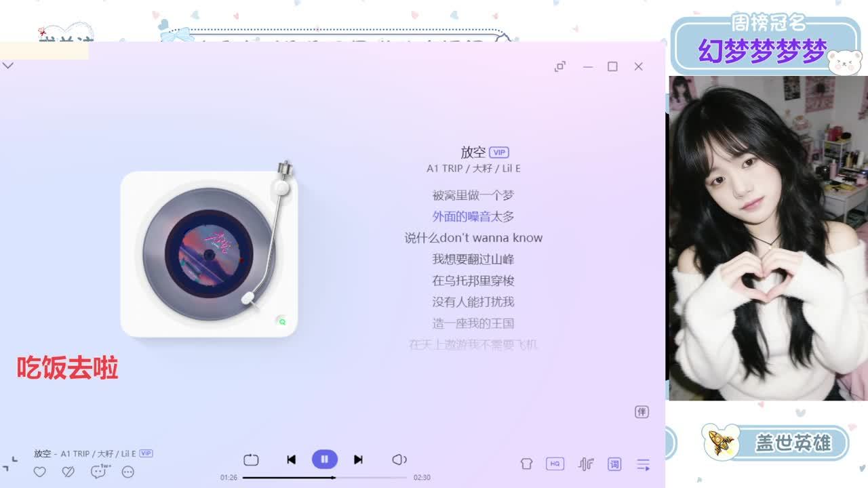
Task: Minimize the music player window
Action: click(x=588, y=66)
